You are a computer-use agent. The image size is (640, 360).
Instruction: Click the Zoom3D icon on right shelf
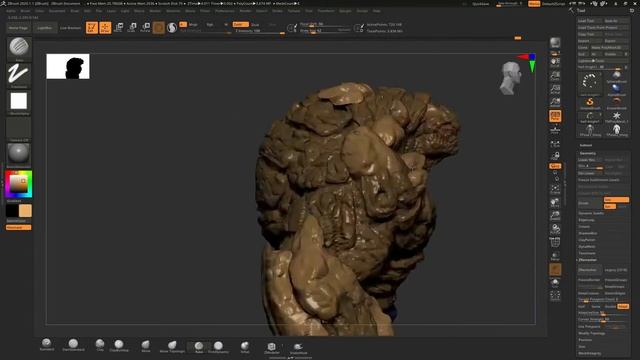click(x=555, y=216)
